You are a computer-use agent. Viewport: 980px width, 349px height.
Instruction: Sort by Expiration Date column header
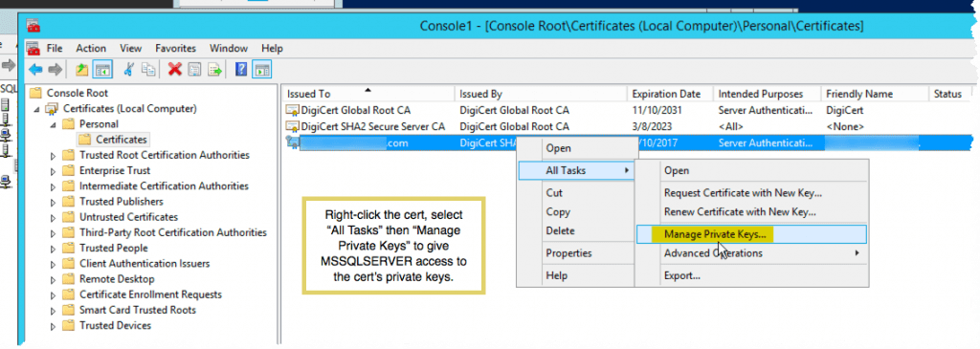coord(670,95)
